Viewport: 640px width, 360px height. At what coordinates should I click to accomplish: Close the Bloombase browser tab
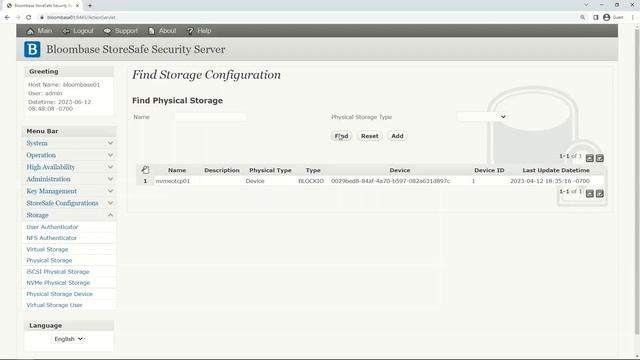pos(77,6)
